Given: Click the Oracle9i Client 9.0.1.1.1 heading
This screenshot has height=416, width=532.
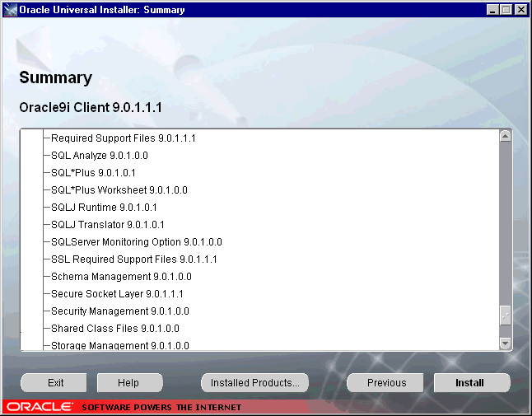Looking at the screenshot, I should tap(91, 107).
